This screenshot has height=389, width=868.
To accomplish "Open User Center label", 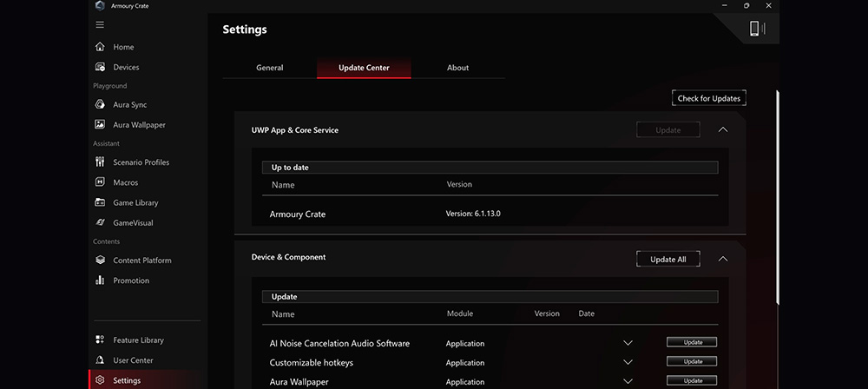I will pos(133,360).
